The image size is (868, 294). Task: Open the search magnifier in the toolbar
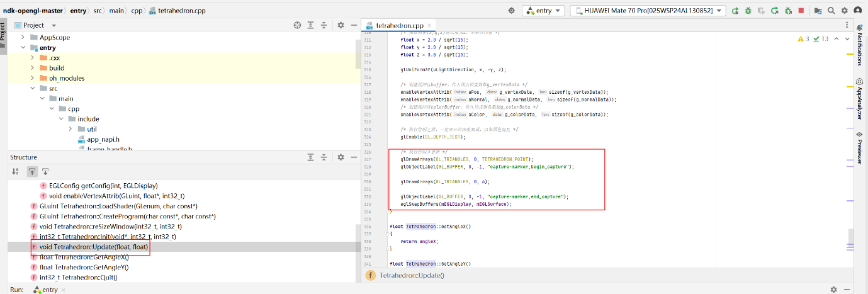(x=831, y=10)
